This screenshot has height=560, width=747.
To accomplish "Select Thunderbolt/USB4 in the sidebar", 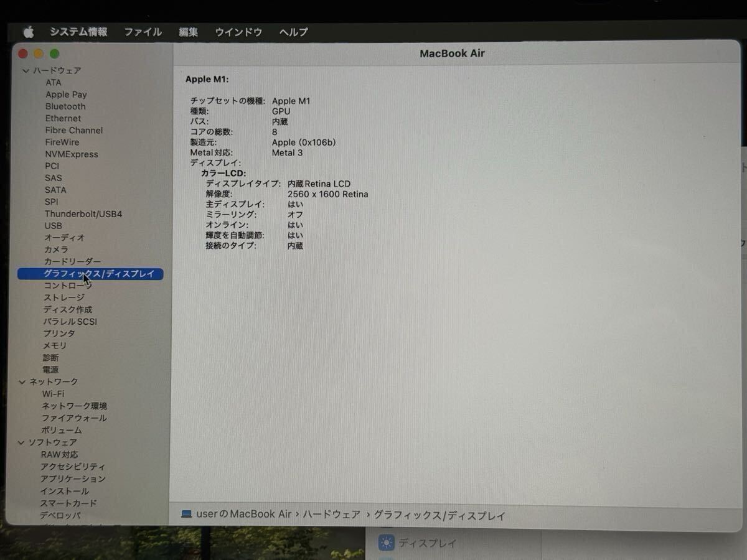I will point(83,214).
